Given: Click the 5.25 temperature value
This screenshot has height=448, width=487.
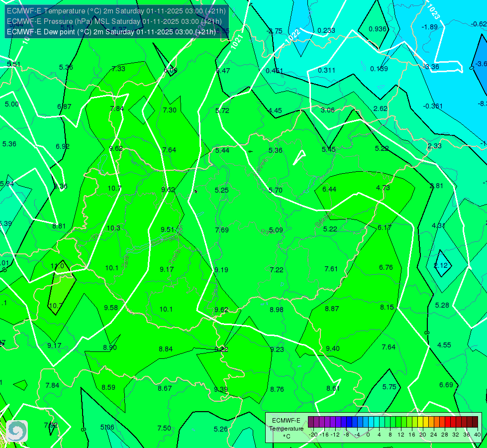Looking at the screenshot, I should (x=222, y=190).
